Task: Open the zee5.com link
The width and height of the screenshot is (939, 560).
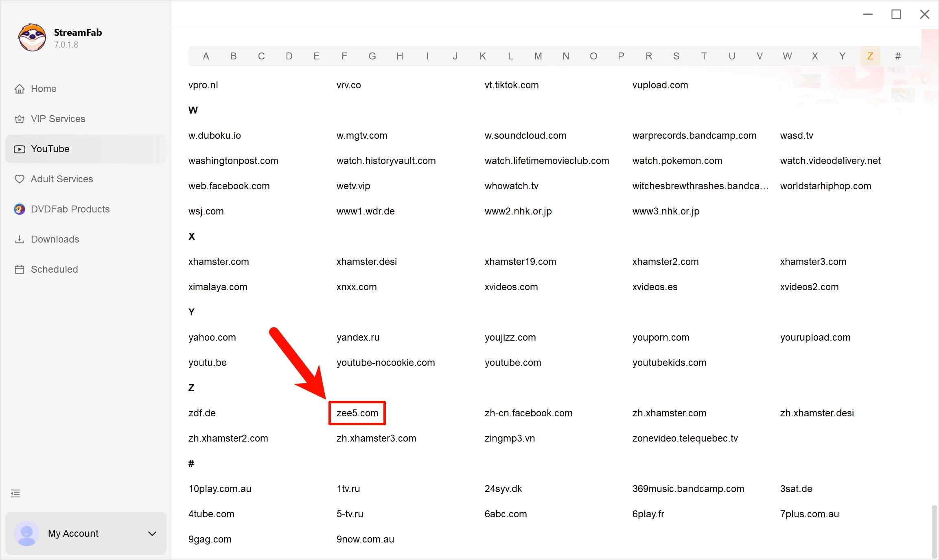Action: [x=357, y=413]
